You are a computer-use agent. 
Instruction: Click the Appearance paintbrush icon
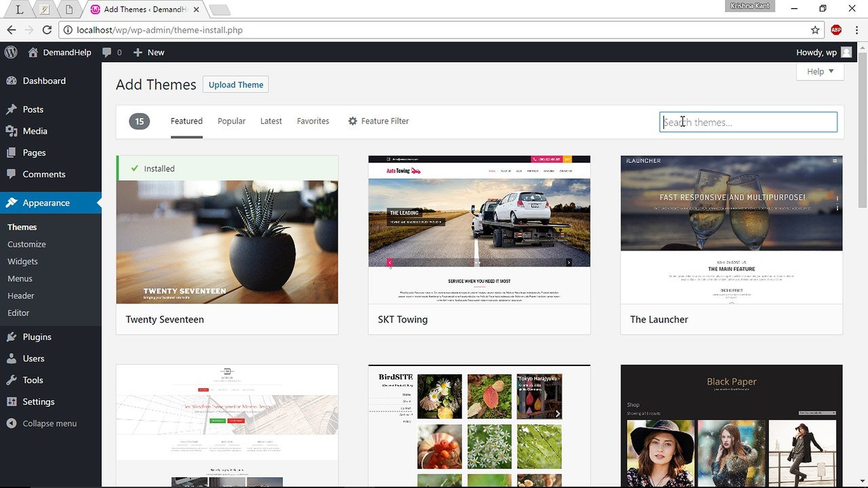(x=12, y=203)
